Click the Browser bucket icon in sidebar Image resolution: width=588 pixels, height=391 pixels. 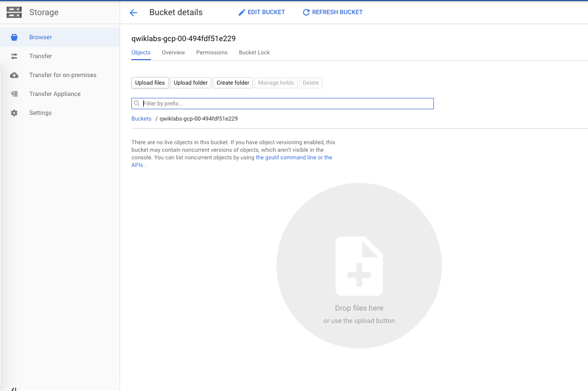pos(14,37)
